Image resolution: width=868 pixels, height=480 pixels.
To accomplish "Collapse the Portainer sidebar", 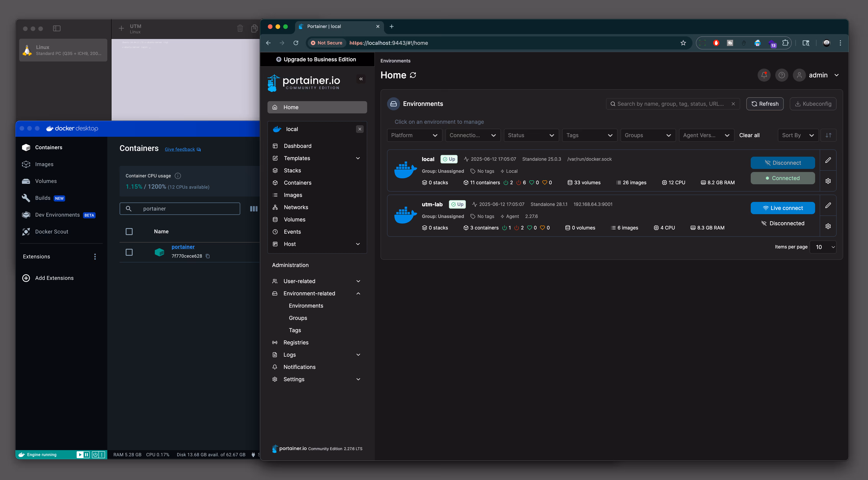I will tap(361, 79).
